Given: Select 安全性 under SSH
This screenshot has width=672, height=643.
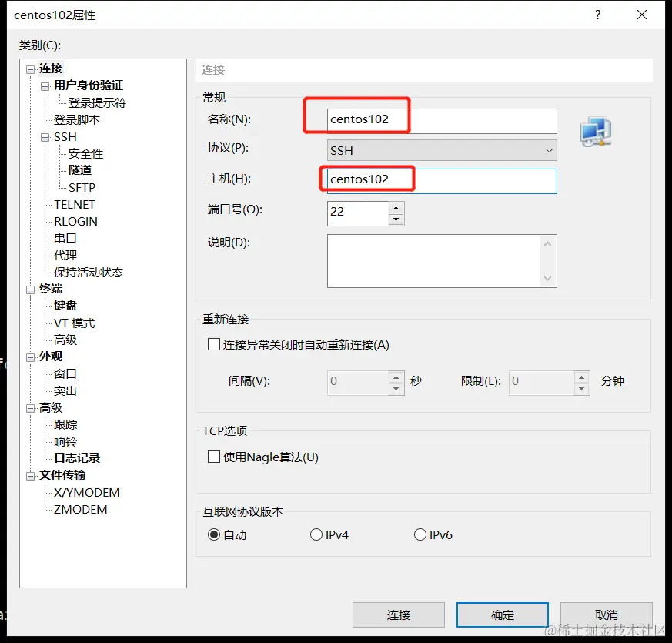Looking at the screenshot, I should (85, 153).
